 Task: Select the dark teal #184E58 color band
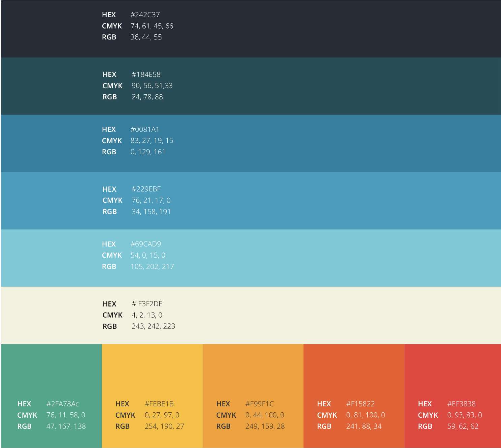pyautogui.click(x=303, y=86)
